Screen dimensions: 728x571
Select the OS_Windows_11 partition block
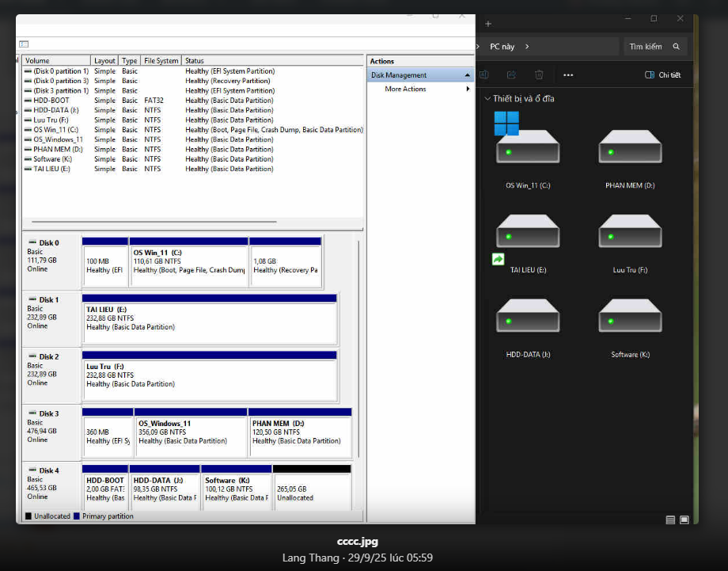[191, 433]
